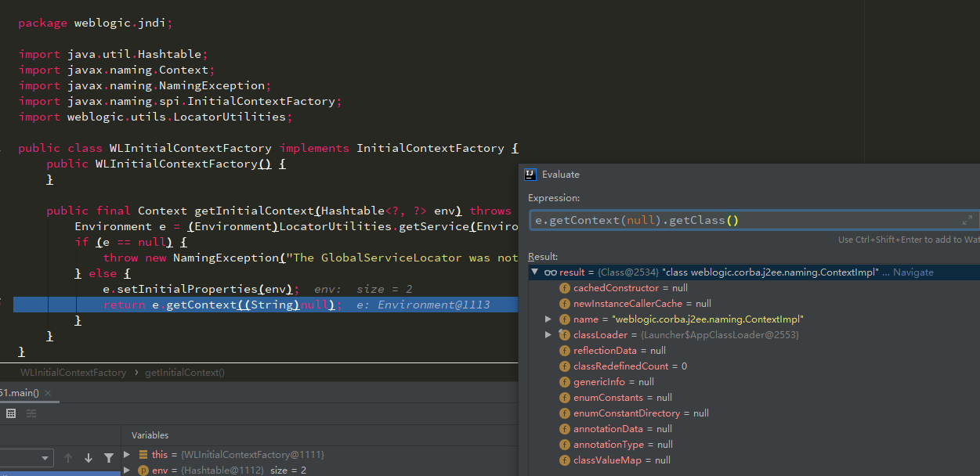
Task: Click the field icon of cachedConstructor
Action: click(x=565, y=288)
